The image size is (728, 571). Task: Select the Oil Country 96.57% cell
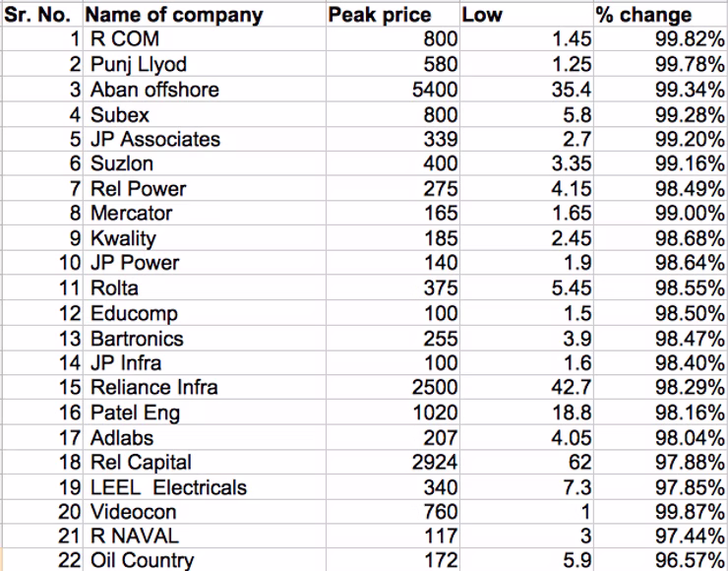(x=660, y=560)
